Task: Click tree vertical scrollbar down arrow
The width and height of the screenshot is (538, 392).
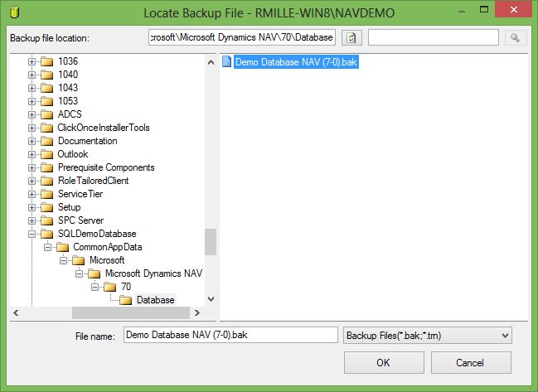Action: tap(211, 299)
